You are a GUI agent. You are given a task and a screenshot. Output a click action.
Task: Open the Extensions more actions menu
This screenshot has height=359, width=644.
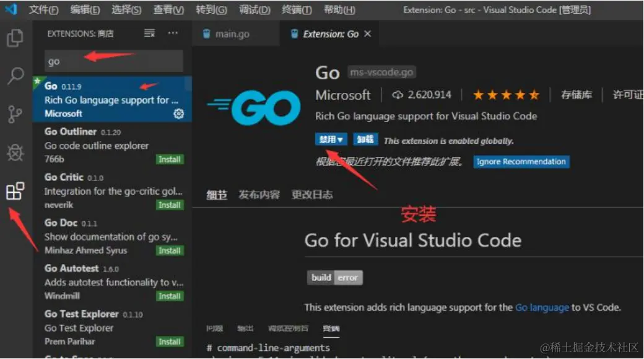tap(173, 33)
